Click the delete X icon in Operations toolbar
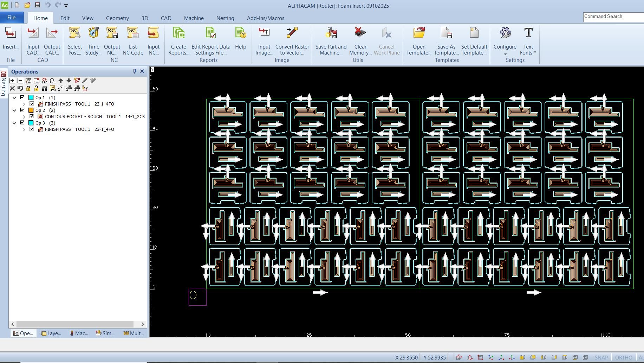The image size is (644, 363). pos(12,88)
